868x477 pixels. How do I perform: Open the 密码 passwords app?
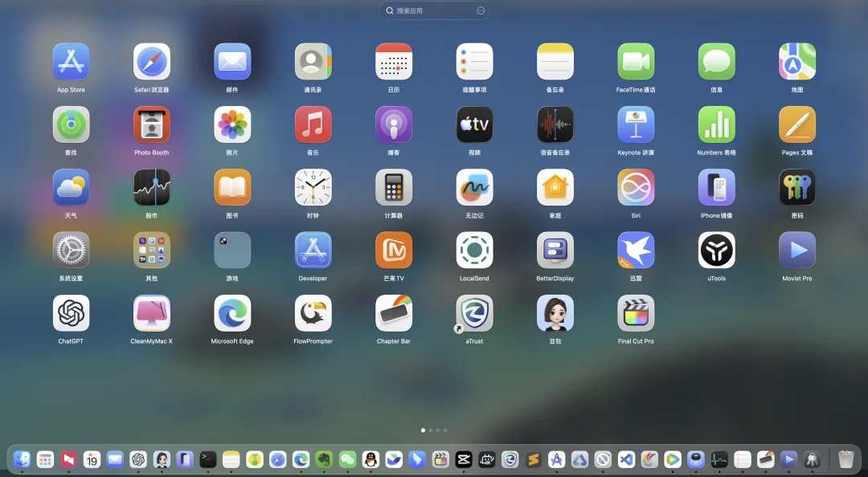[797, 187]
